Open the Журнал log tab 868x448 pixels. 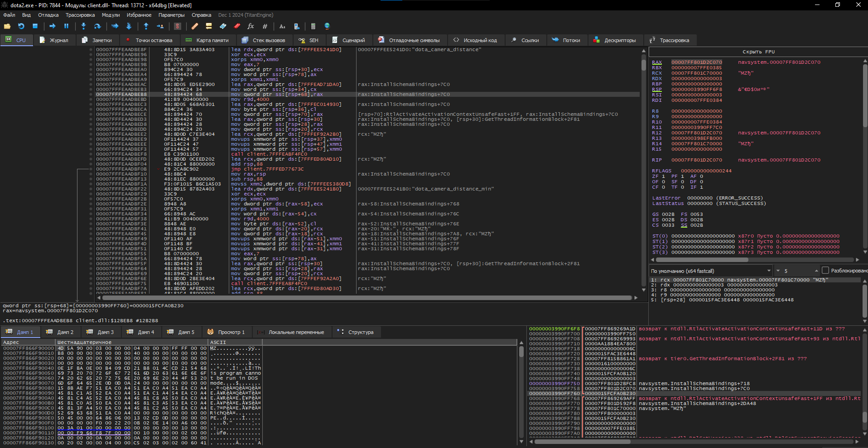54,40
